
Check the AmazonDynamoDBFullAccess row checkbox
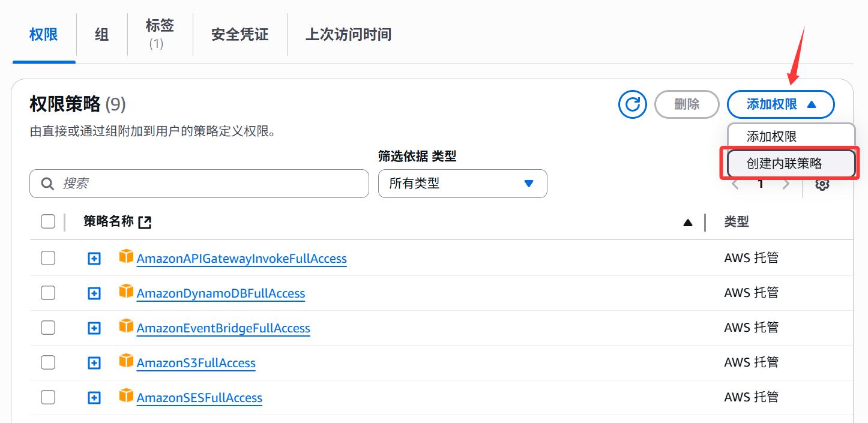[48, 293]
